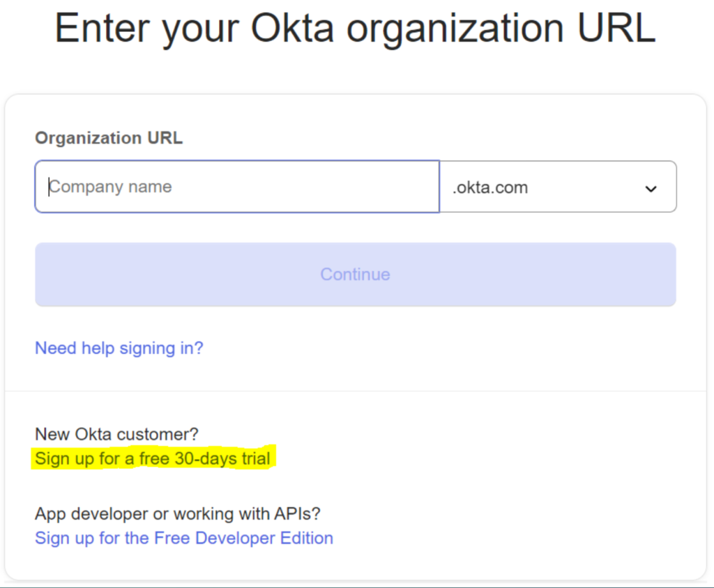Click 'App developer or working with APIs?' text

(x=178, y=513)
